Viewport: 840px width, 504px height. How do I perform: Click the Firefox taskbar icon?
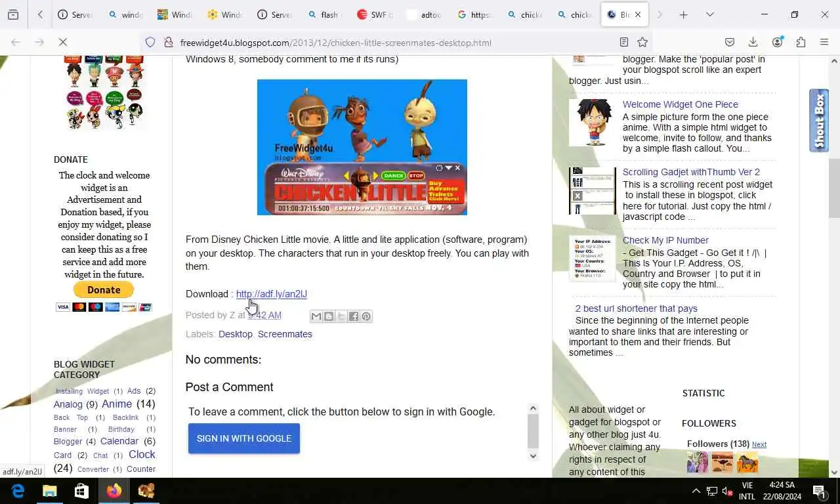click(114, 491)
